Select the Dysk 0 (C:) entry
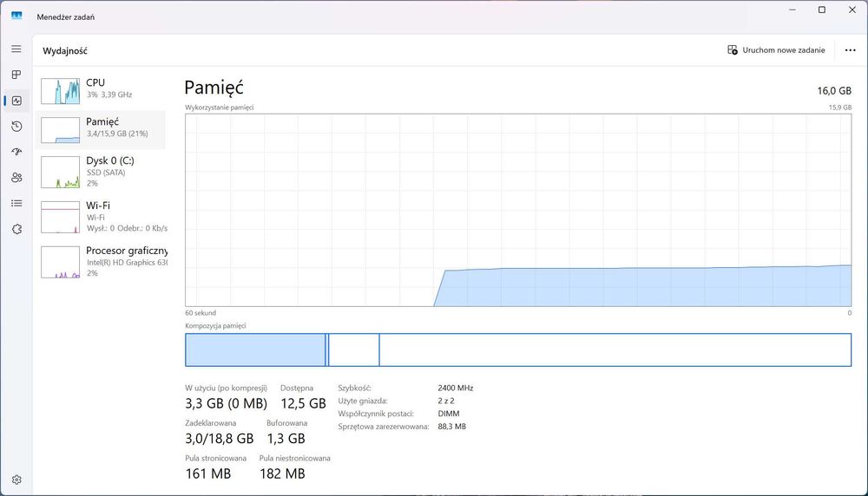The width and height of the screenshot is (868, 496). pyautogui.click(x=101, y=172)
